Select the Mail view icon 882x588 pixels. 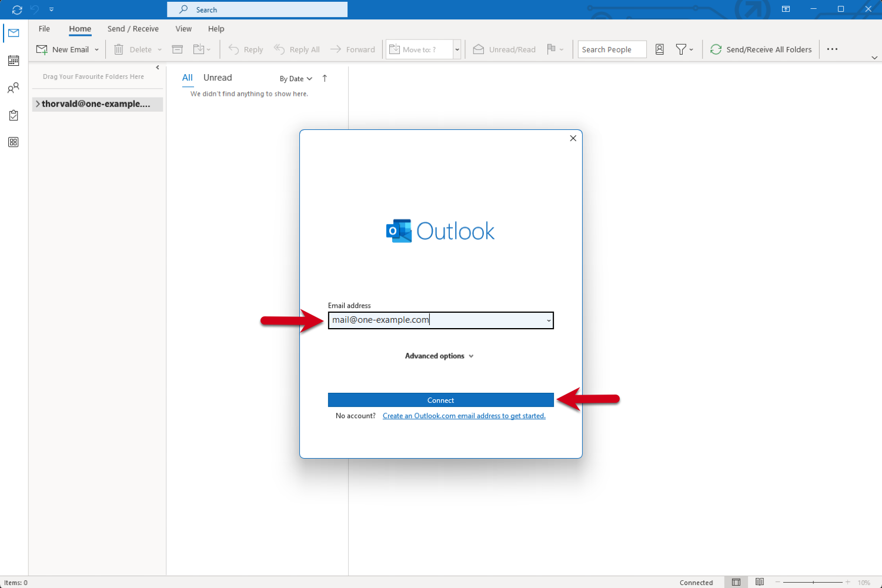pos(13,33)
